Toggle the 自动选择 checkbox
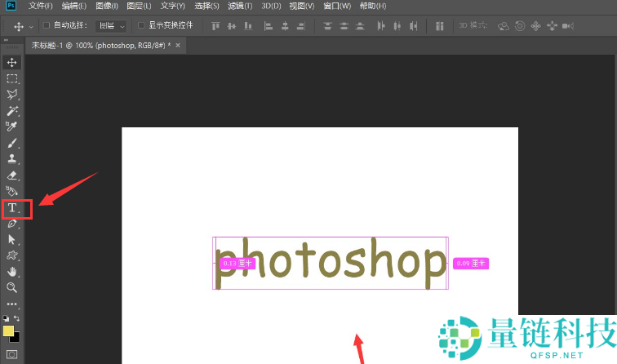Screen dimensions: 617x364 pyautogui.click(x=46, y=25)
